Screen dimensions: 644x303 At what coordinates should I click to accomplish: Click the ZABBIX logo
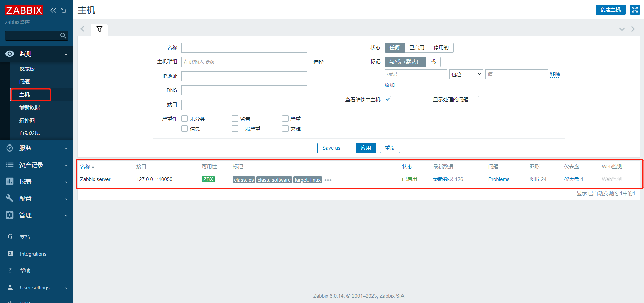click(x=24, y=10)
